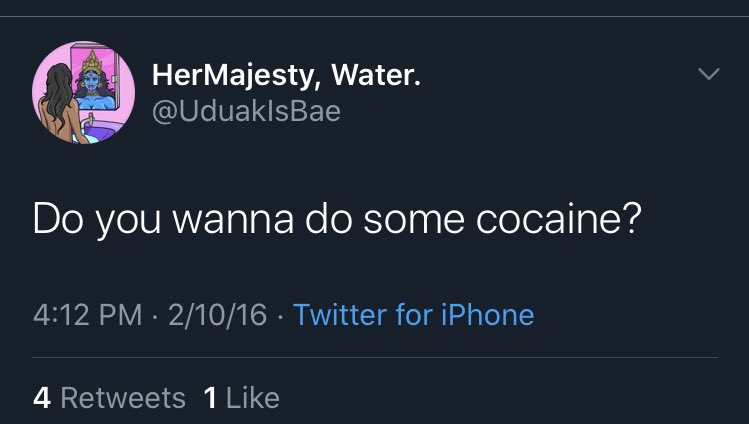Image resolution: width=749 pixels, height=424 pixels.
Task: Click the 4:12 PM timestamp
Action: (x=88, y=315)
